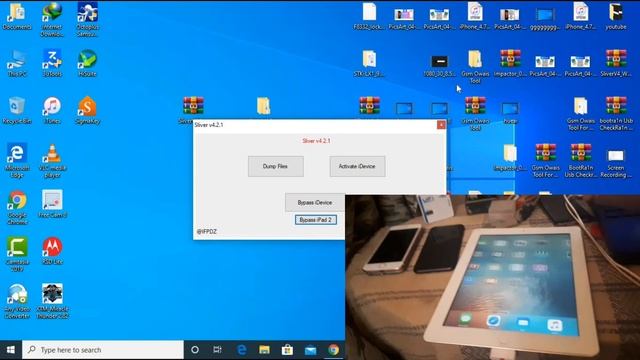Select the F8332_lock file on desktop

(x=369, y=16)
